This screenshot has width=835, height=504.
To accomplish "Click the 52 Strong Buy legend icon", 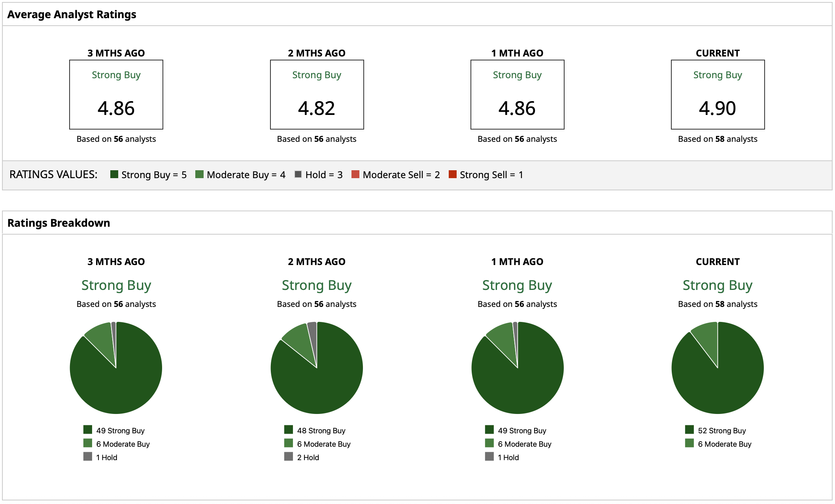I will (690, 430).
